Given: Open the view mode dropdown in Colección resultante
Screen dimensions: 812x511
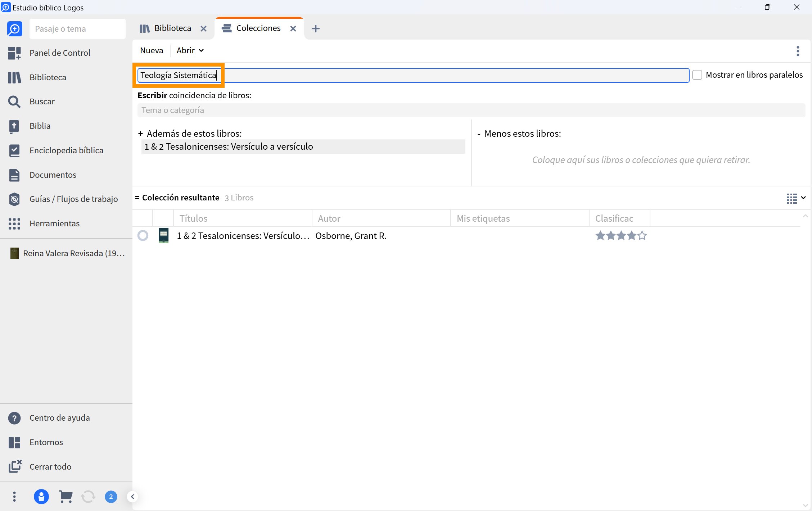Looking at the screenshot, I should pos(796,198).
